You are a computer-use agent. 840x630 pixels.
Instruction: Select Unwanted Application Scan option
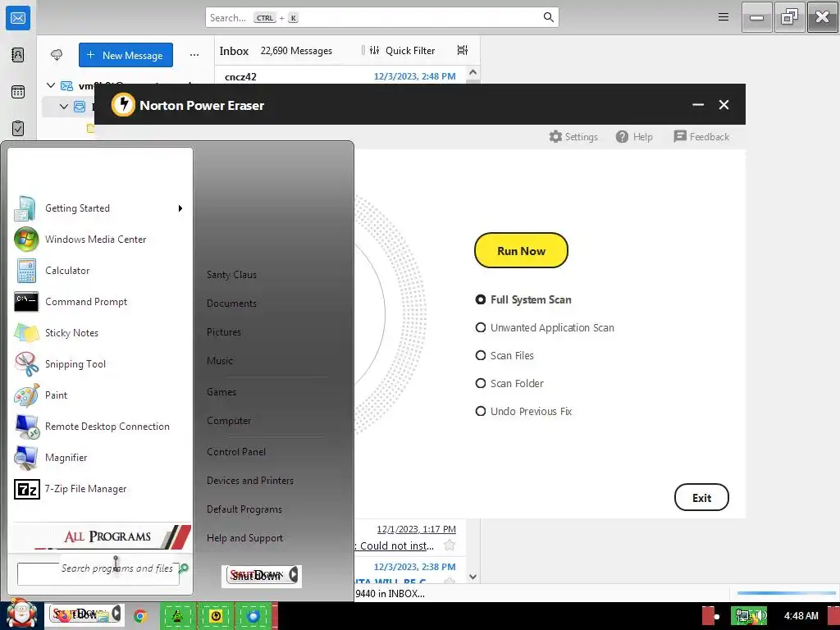point(545,327)
